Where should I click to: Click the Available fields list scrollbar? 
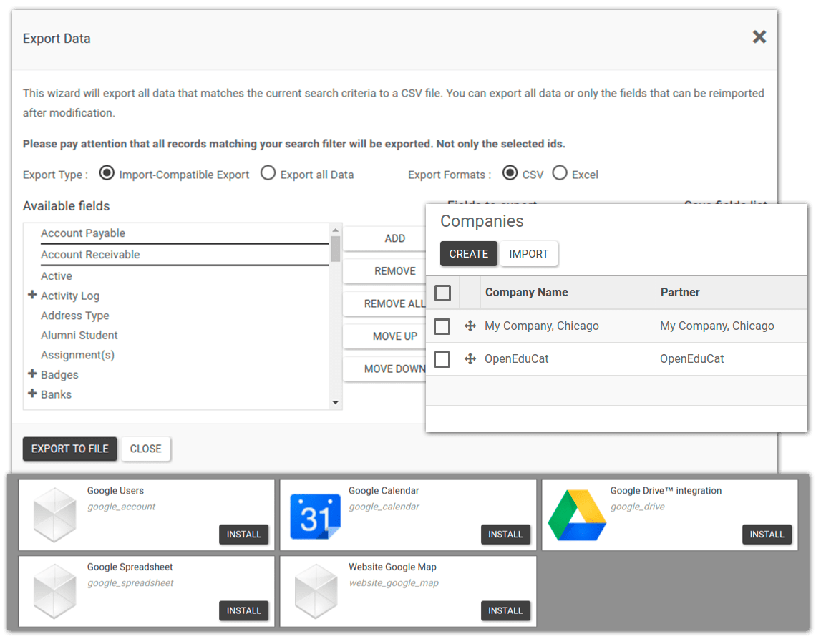click(336, 250)
